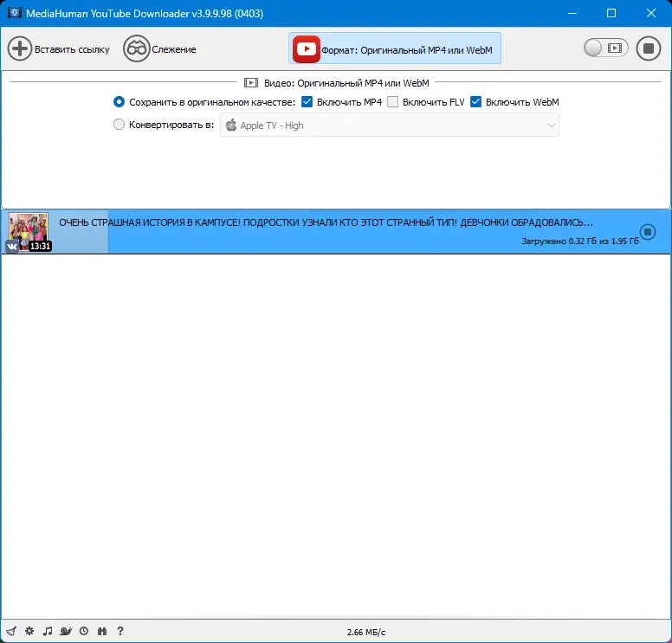Click the Вставить ссылку plus icon

(20, 48)
